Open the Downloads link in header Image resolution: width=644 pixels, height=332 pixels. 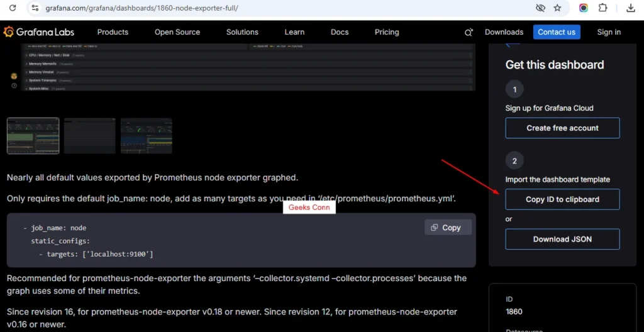[504, 32]
